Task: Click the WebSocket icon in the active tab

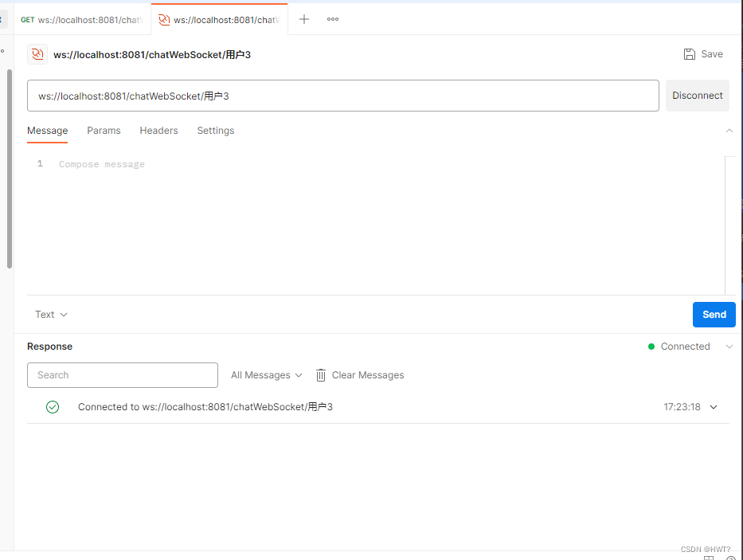Action: [x=165, y=18]
